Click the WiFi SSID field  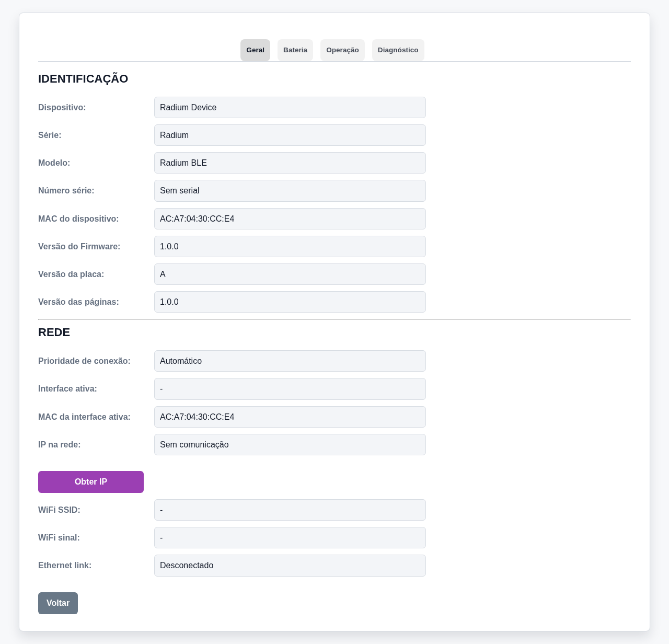pos(290,510)
